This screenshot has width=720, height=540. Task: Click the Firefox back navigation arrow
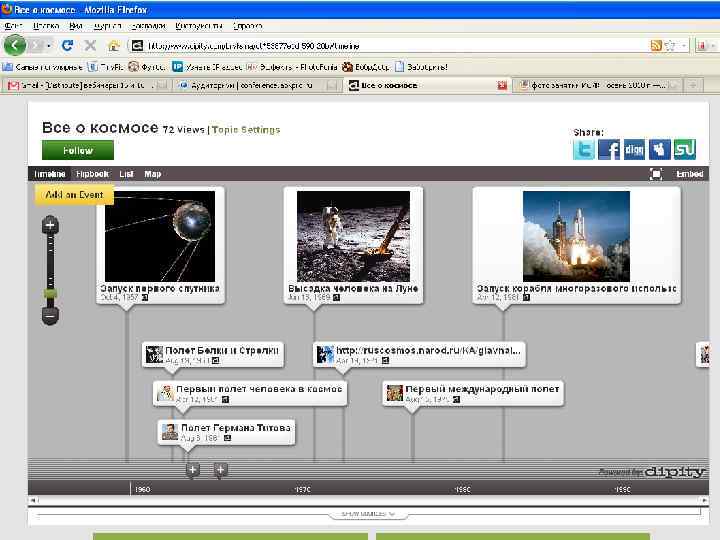click(15, 45)
